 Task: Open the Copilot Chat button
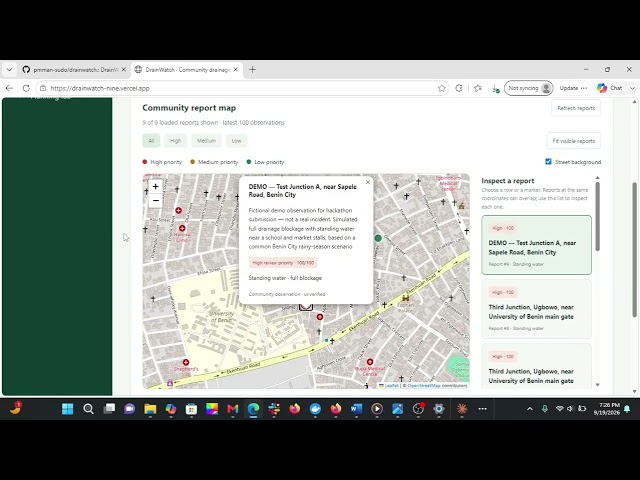[610, 88]
